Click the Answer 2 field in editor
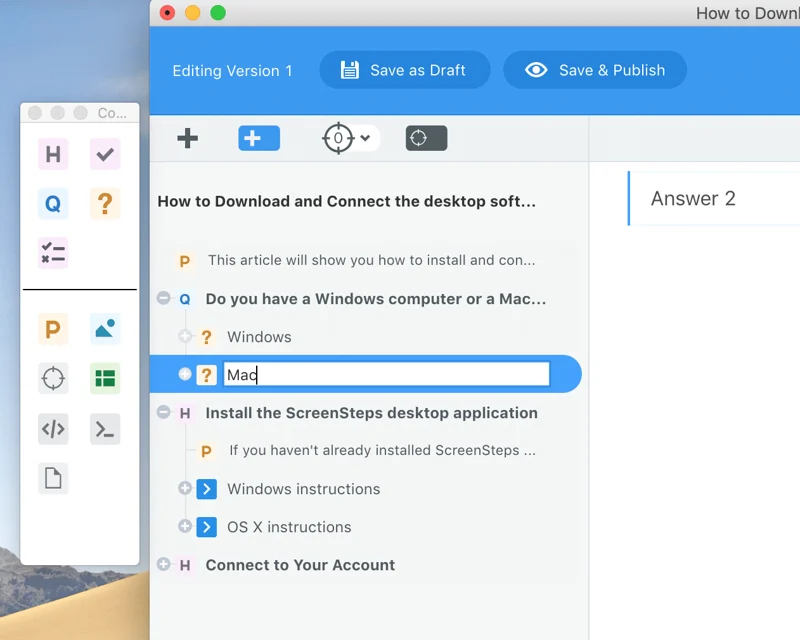 pyautogui.click(x=714, y=198)
